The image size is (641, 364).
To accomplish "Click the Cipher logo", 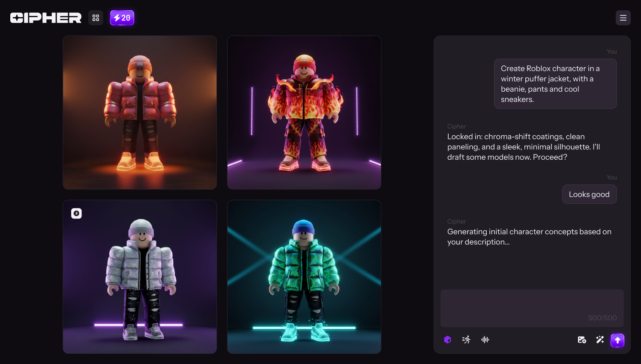I will [46, 18].
